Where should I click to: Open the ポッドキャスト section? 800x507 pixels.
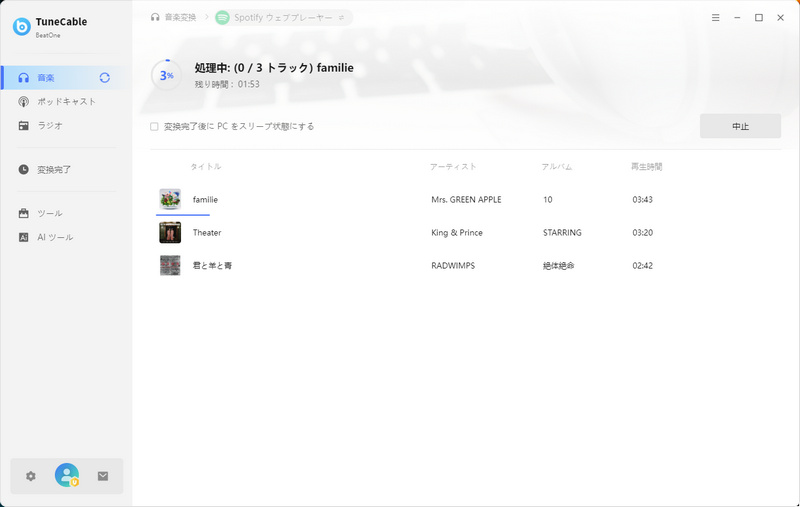point(66,102)
